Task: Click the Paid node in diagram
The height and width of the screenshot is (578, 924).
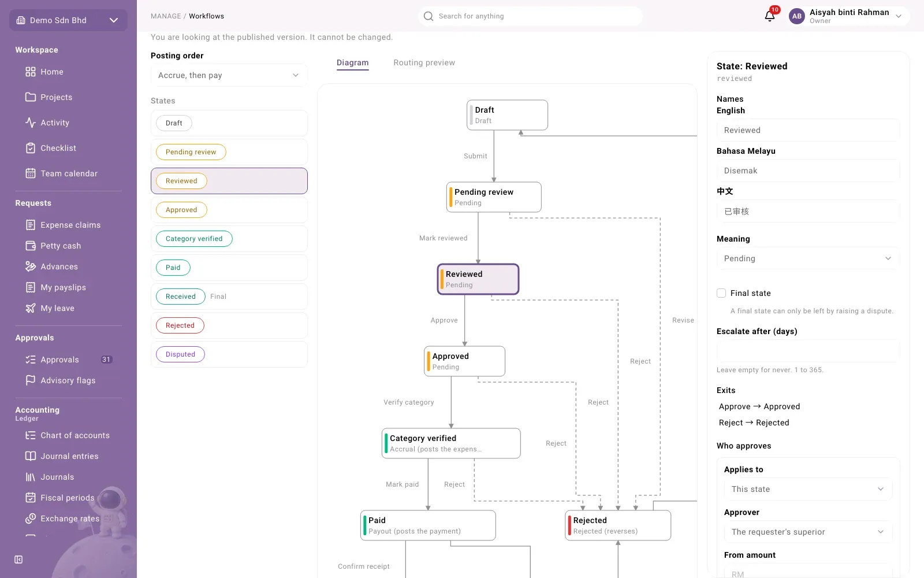Action: pyautogui.click(x=428, y=525)
